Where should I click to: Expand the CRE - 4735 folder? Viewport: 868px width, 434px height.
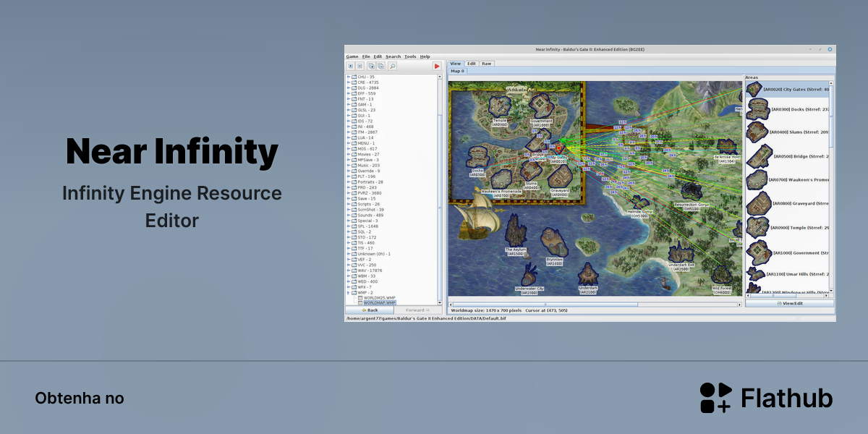[x=348, y=82]
